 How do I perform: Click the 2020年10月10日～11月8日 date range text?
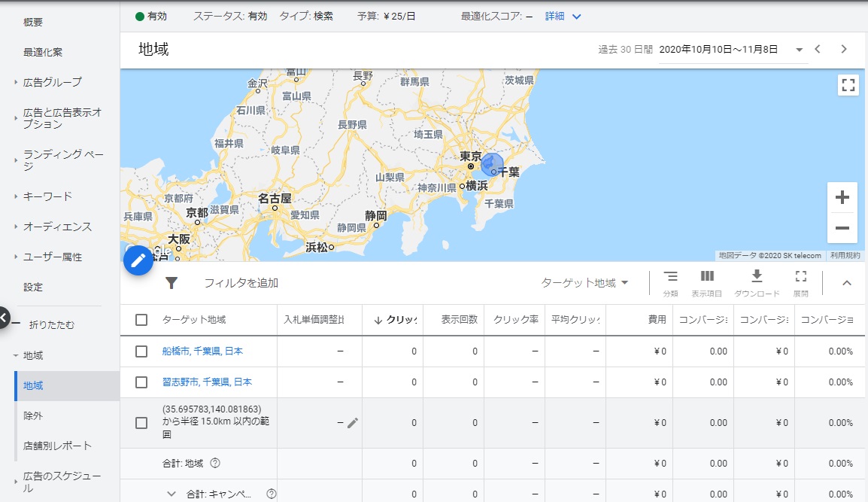718,50
